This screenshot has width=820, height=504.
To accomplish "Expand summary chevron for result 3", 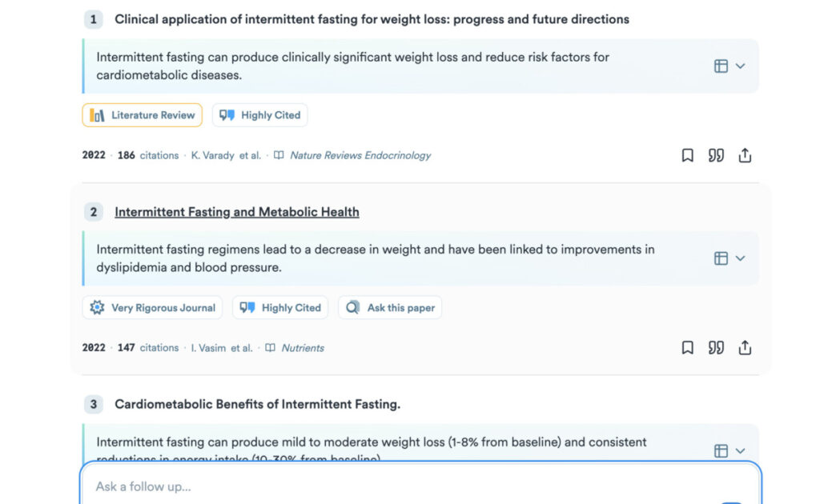I will (x=740, y=450).
